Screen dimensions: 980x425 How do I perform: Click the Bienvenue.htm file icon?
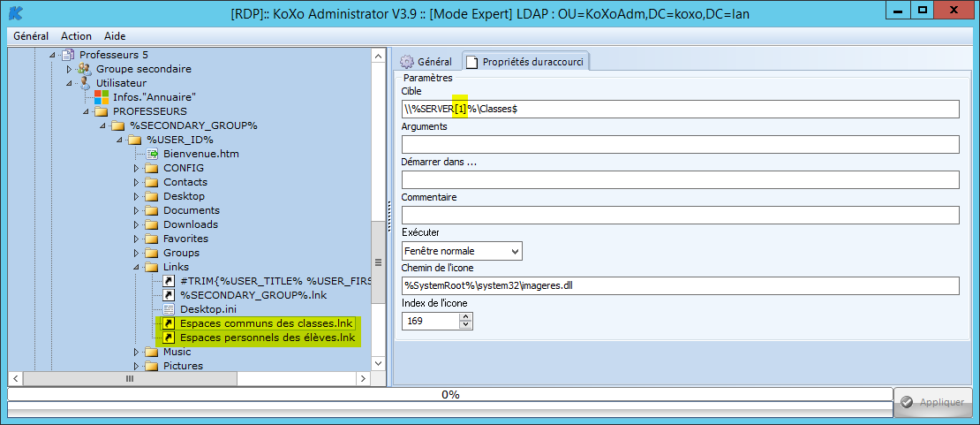click(x=152, y=154)
